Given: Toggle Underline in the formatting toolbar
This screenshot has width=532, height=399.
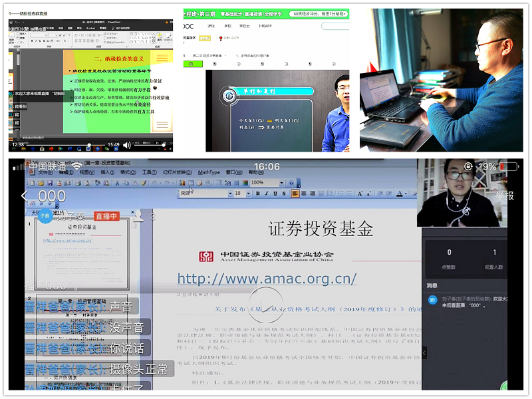Looking at the screenshot, I should (x=275, y=194).
